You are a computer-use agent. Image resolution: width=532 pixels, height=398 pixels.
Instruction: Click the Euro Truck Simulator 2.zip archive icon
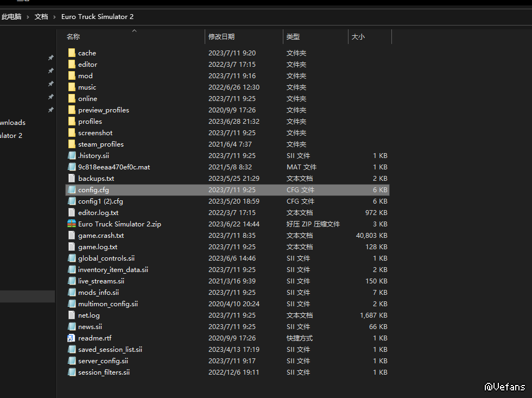tap(72, 224)
